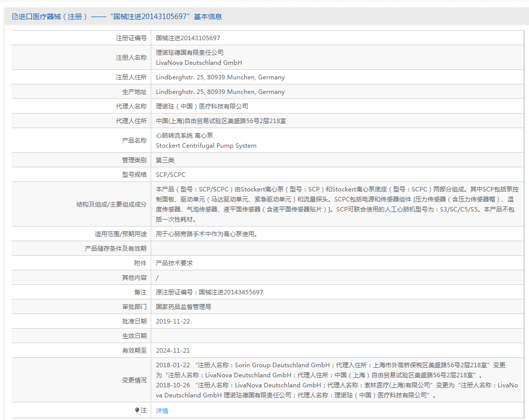Screen dimensions: 529x420
Task: Click the text Stockert Centrifugal Pump System
Action: click(206, 146)
